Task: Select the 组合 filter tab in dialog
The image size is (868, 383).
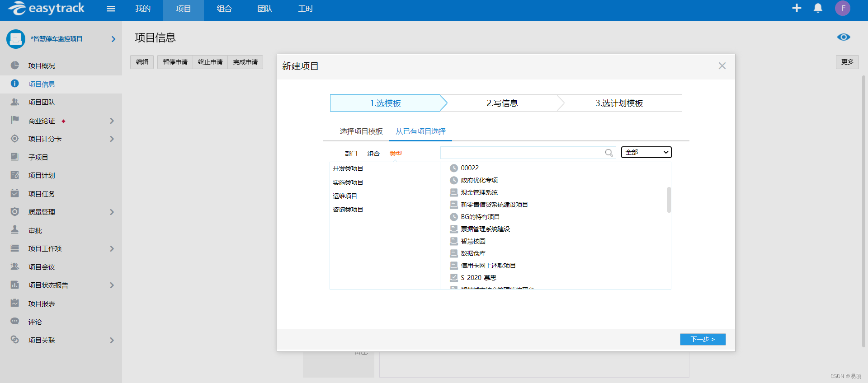Action: click(373, 154)
